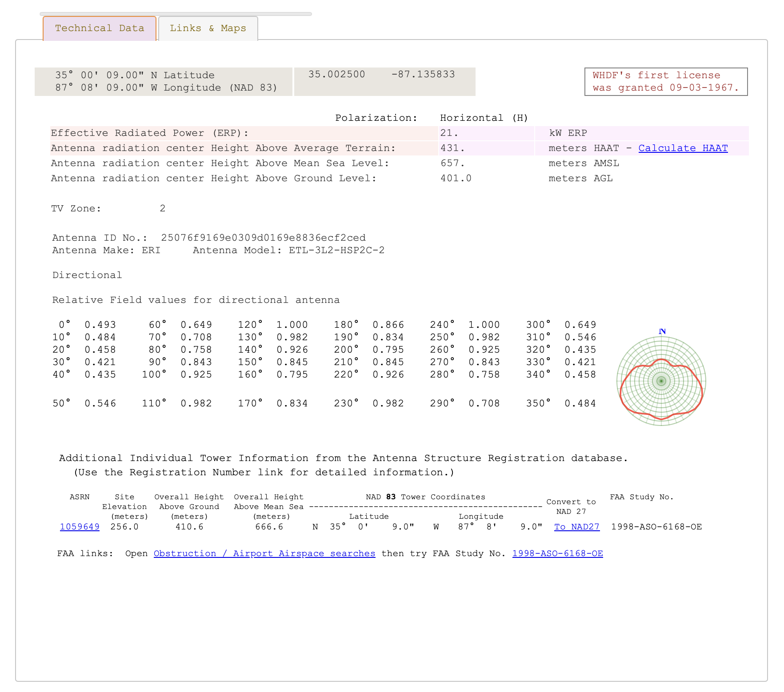
Task: Click the gray horizontal bar above the tabs
Action: tap(176, 14)
